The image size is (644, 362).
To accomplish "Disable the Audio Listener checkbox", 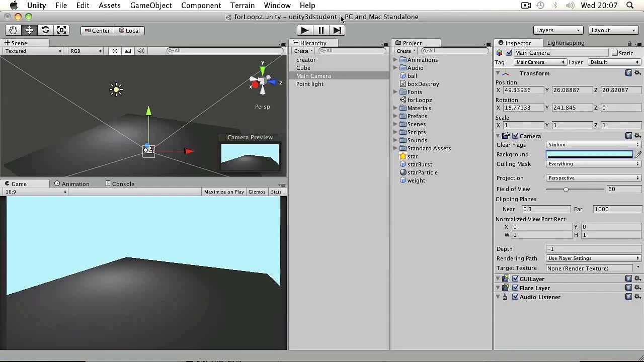I will coord(515,297).
